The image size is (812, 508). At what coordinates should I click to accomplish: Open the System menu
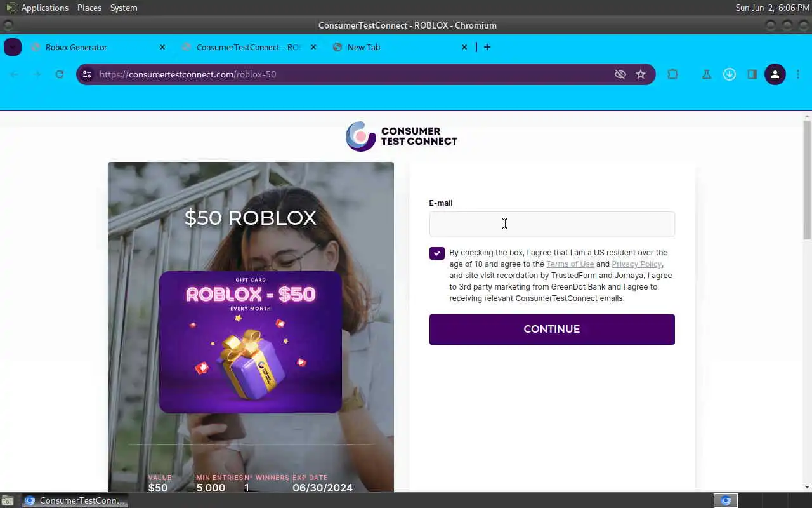124,8
